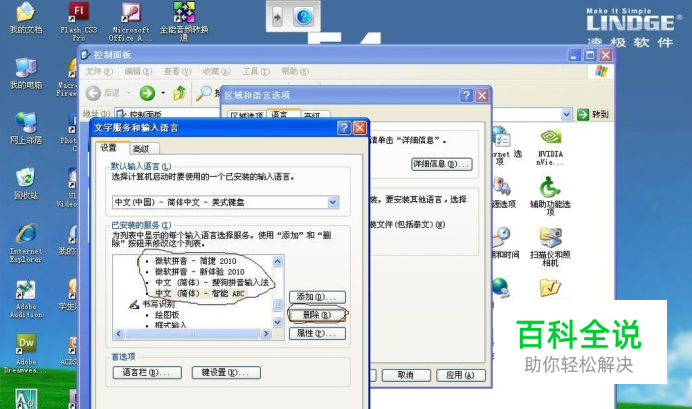The width and height of the screenshot is (692, 409).
Task: Open 编辑 menu in 控制面板
Action: tap(138, 71)
